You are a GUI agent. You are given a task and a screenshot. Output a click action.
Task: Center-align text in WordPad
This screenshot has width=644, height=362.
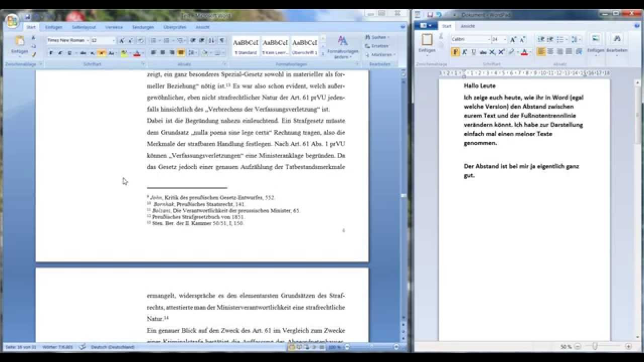550,52
